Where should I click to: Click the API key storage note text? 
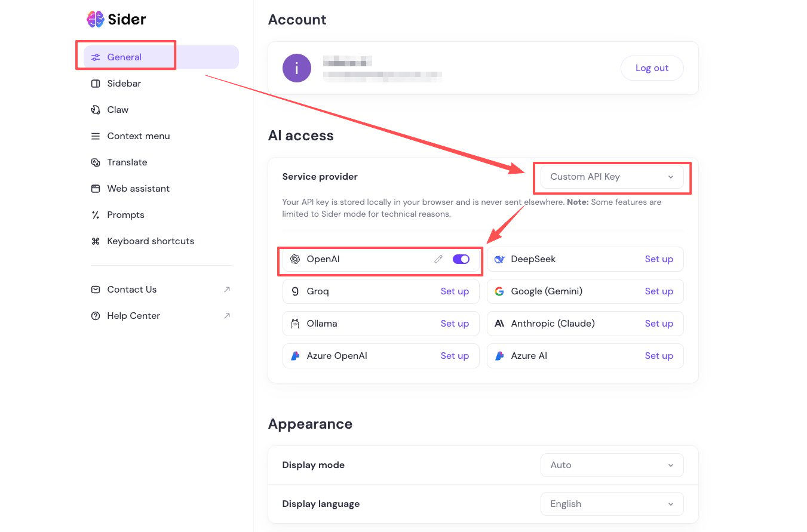[x=472, y=208]
